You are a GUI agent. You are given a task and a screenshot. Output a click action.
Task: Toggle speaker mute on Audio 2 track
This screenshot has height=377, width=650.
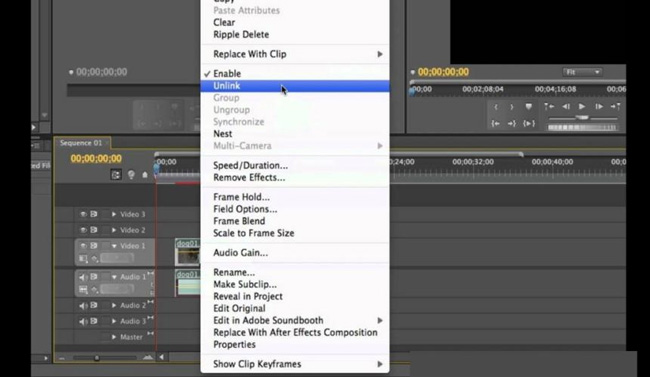83,306
